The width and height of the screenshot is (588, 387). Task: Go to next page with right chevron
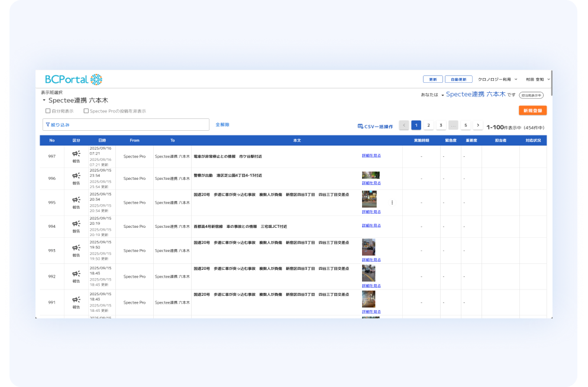[x=478, y=125]
